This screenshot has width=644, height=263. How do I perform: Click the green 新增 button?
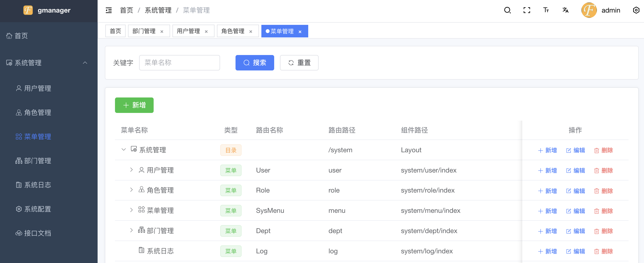134,105
